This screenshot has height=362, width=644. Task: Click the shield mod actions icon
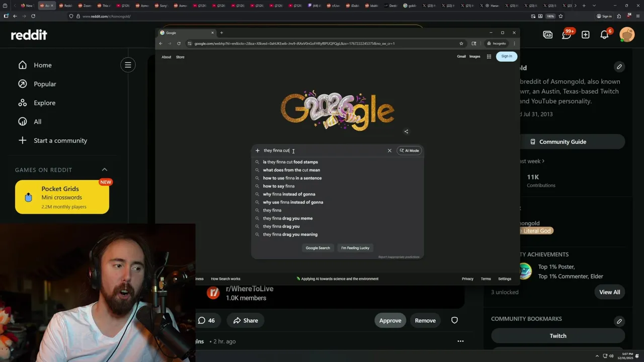coord(454,320)
